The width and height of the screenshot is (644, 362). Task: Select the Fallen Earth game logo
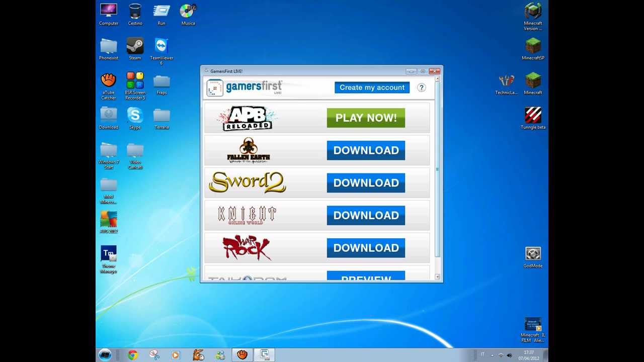(x=248, y=150)
